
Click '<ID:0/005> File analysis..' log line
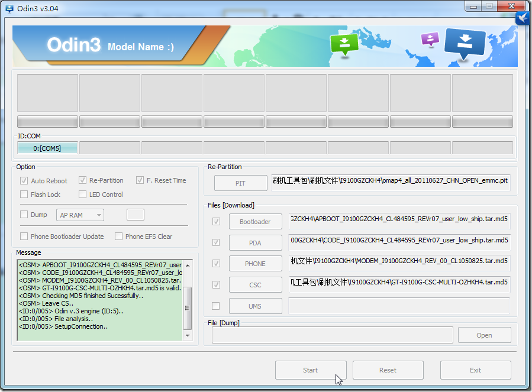click(56, 319)
